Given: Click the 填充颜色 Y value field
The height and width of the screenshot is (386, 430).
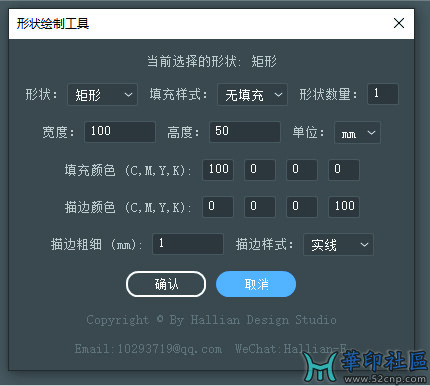Looking at the screenshot, I should tap(302, 170).
